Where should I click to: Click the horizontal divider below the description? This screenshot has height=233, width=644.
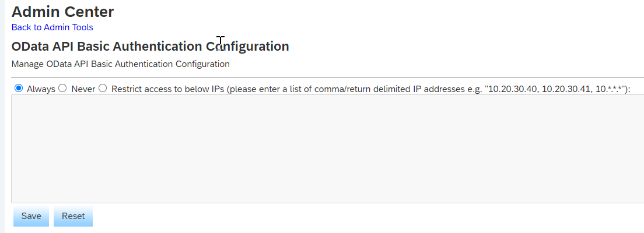coord(327,77)
